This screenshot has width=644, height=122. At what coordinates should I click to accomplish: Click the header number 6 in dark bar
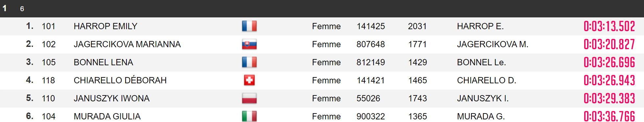[x=22, y=9]
